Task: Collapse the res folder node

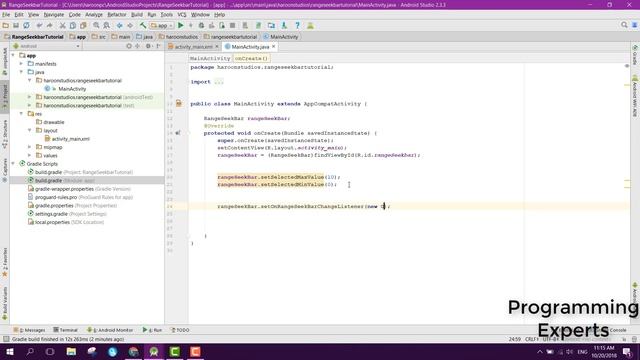Action: point(21,113)
